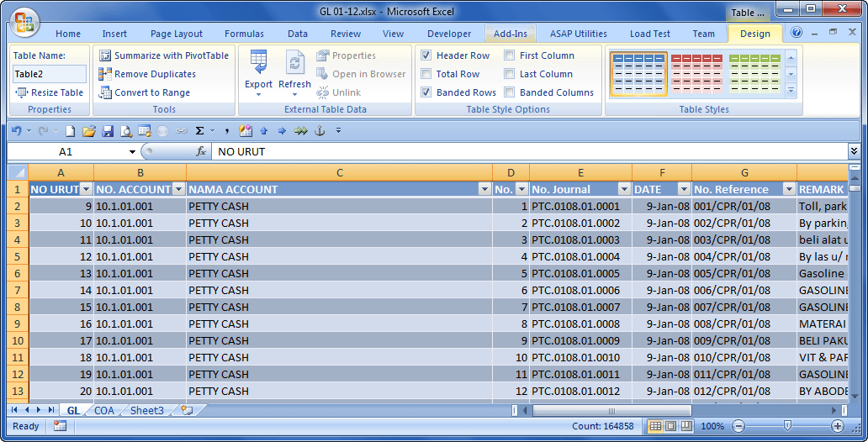Click Summarize with PivotTable

[x=164, y=55]
